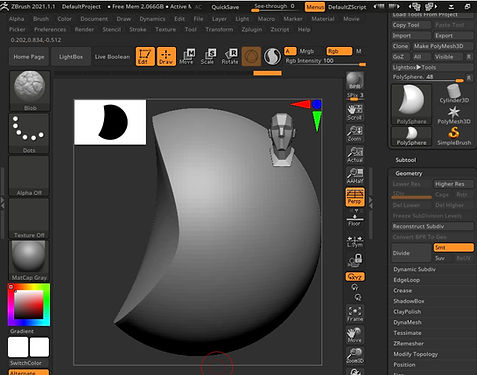The width and height of the screenshot is (477, 375).
Task: Click the QuickSave button
Action: coord(225,7)
